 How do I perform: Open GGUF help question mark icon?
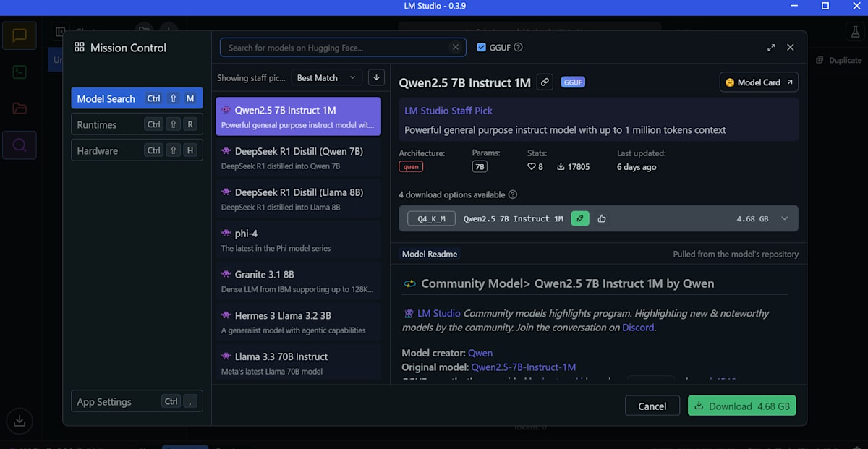click(518, 48)
